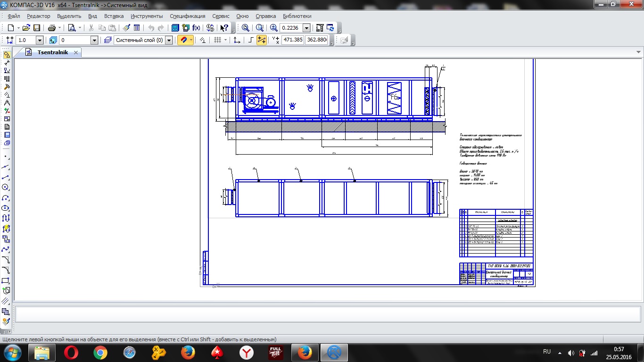Create a new document

click(x=10, y=28)
